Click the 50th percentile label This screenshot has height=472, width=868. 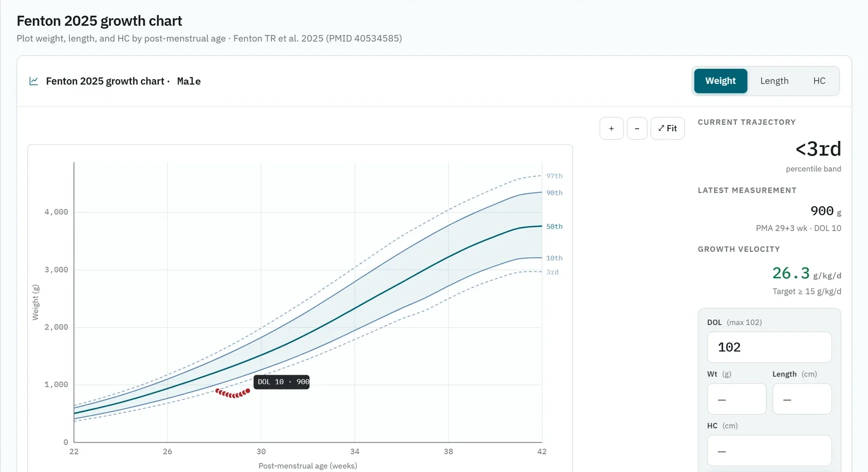[554, 227]
